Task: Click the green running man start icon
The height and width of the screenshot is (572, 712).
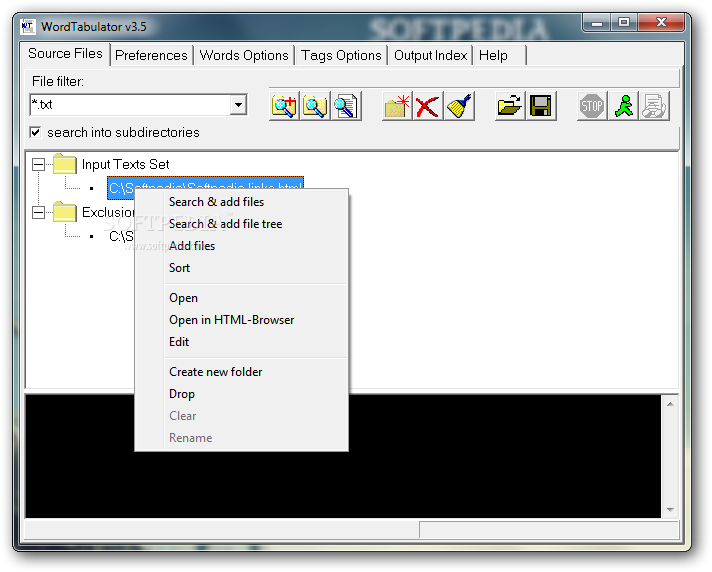Action: [623, 106]
